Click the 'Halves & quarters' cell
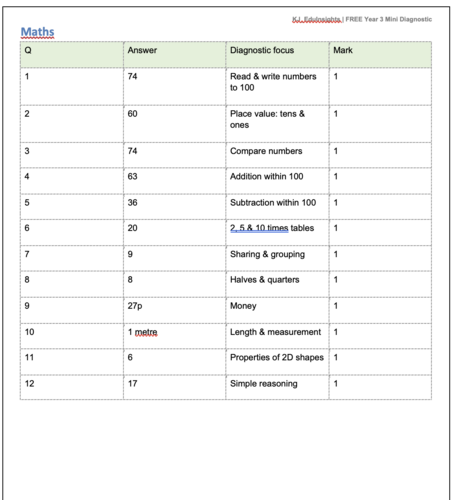462x500 pixels. point(277,284)
